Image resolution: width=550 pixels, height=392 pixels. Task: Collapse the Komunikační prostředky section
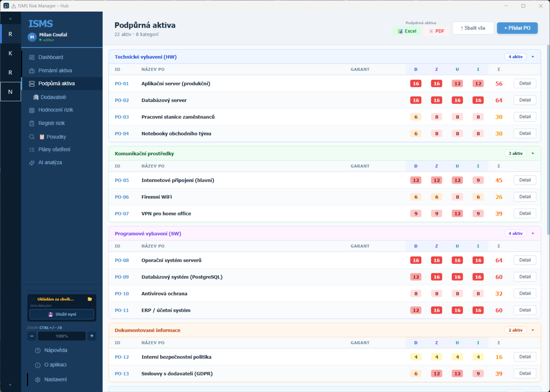pos(533,153)
